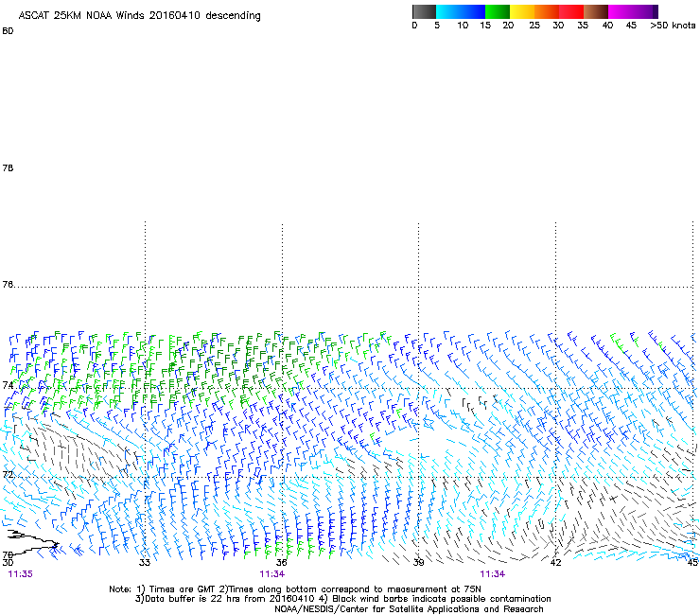The width and height of the screenshot is (700, 615).
Task: Click the gray 0-5 knots color segment
Action: click(424, 12)
